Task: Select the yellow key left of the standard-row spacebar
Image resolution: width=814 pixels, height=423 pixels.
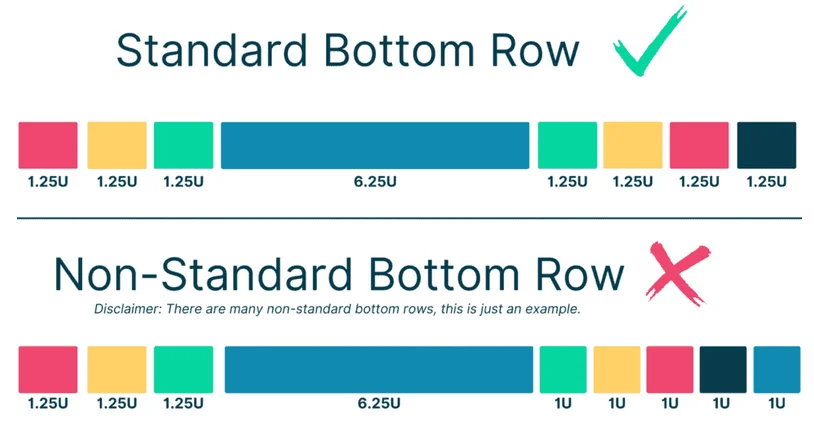Action: [117, 145]
